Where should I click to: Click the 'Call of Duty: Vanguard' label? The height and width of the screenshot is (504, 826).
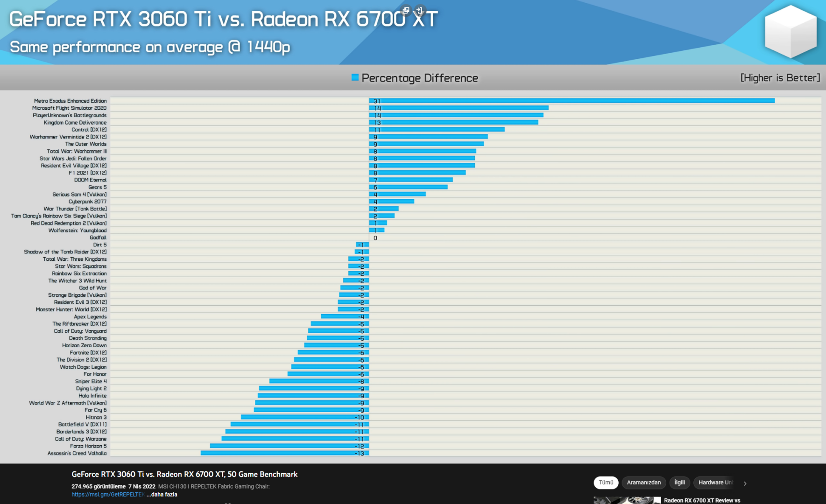click(80, 331)
